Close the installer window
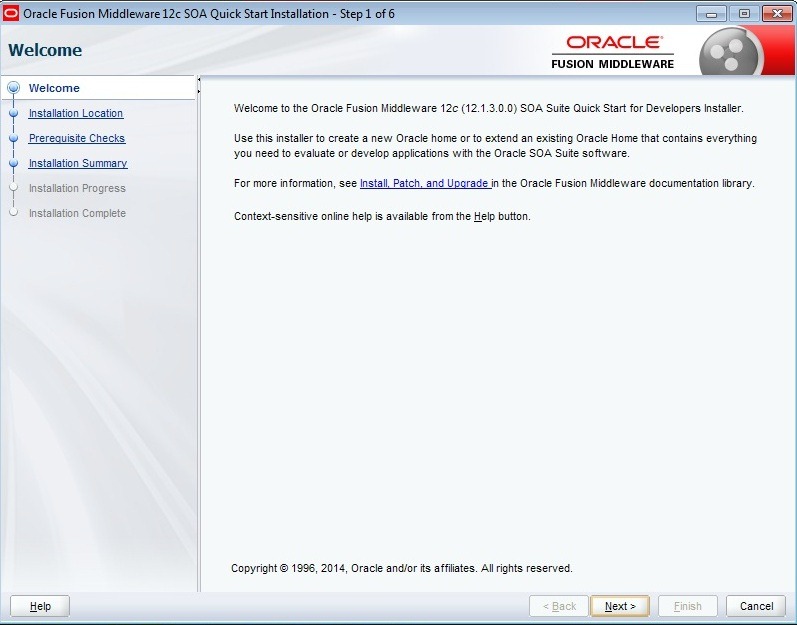The width and height of the screenshot is (797, 625). coord(776,14)
